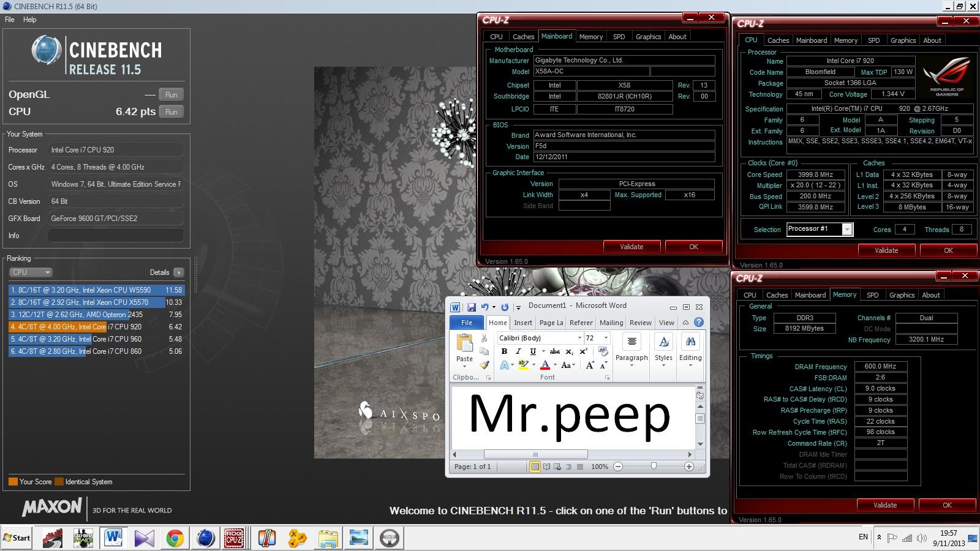This screenshot has height=551, width=980.
Task: Save the Word document via Quick Access
Action: click(x=472, y=307)
